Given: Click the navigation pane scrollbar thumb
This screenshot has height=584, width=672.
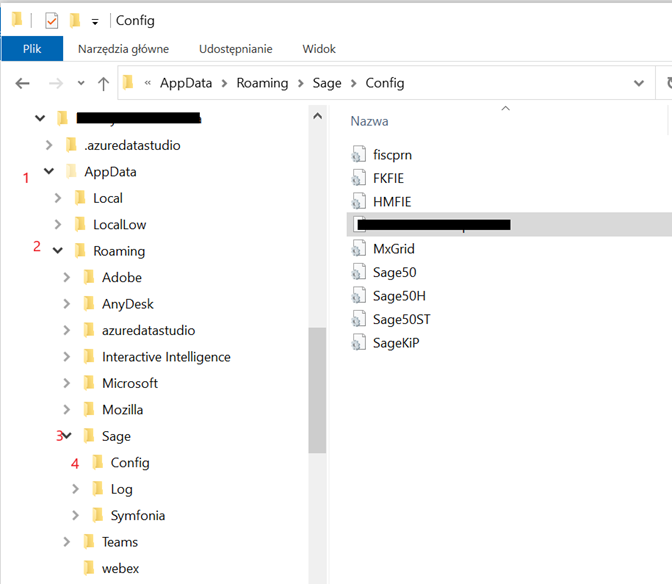Looking at the screenshot, I should (x=317, y=390).
